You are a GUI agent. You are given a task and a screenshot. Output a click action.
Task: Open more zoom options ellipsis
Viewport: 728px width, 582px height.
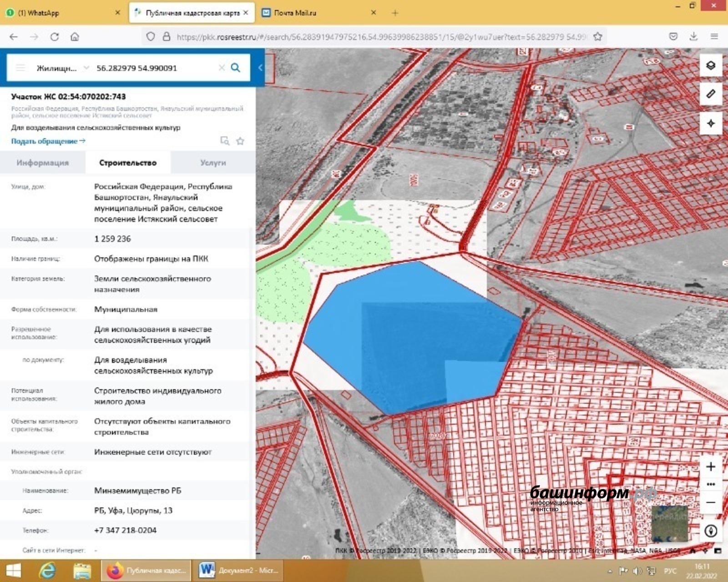click(x=710, y=484)
